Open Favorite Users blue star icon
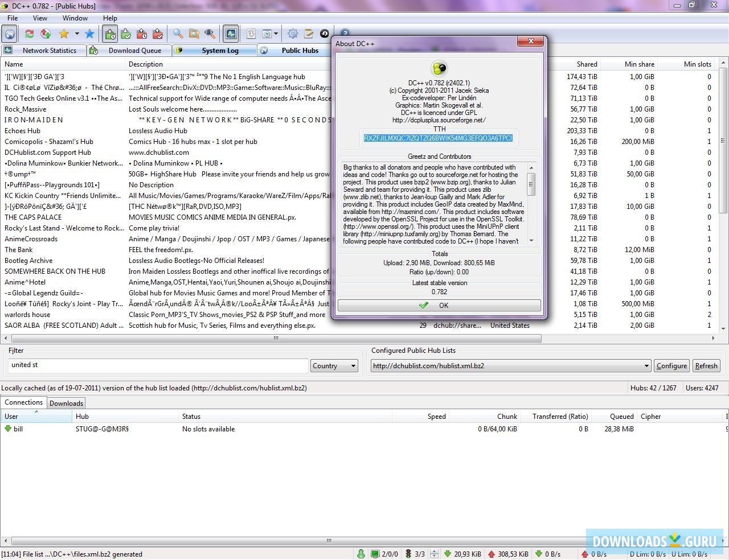Viewport: 729px width, 560px height. (x=89, y=34)
